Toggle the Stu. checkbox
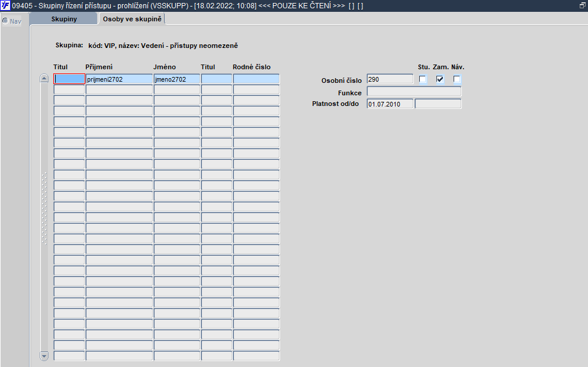Viewport: 588px width, 367px height. tap(423, 79)
